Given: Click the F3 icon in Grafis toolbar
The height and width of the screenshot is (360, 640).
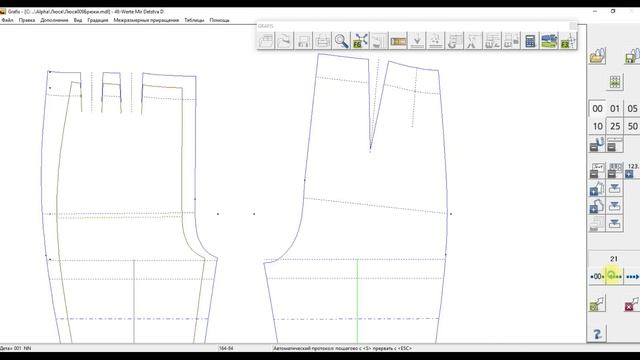Looking at the screenshot, I should (568, 41).
